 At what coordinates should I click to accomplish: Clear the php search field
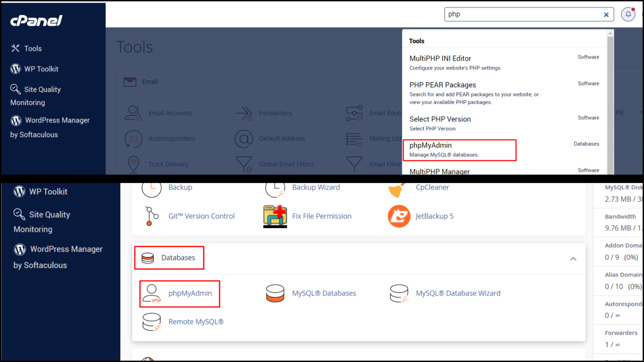(606, 14)
